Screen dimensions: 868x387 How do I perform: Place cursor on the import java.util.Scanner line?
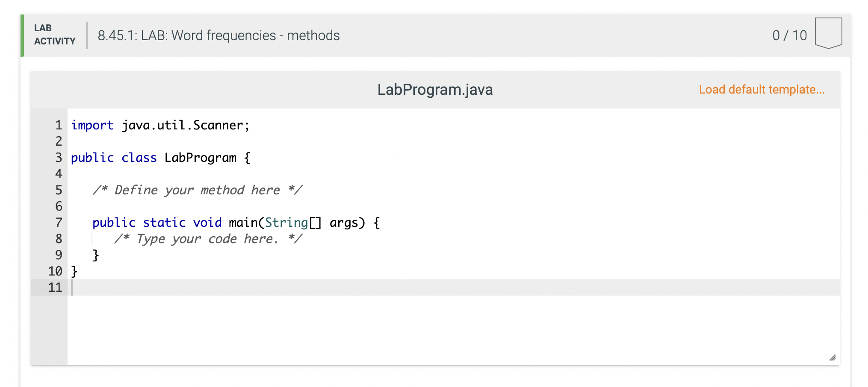[x=160, y=125]
